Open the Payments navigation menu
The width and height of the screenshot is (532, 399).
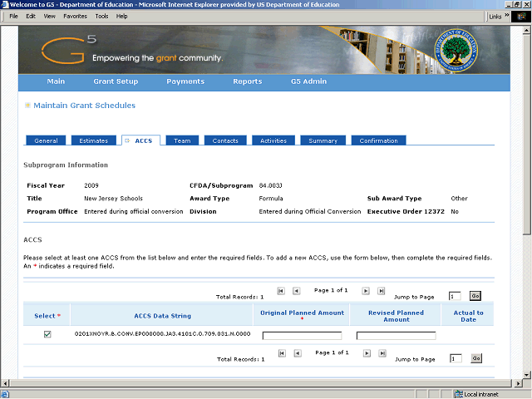[185, 81]
